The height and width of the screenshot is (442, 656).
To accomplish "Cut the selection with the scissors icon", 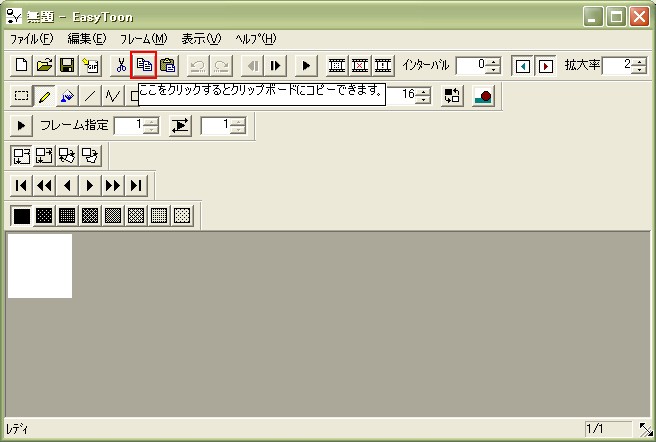I will tap(121, 65).
